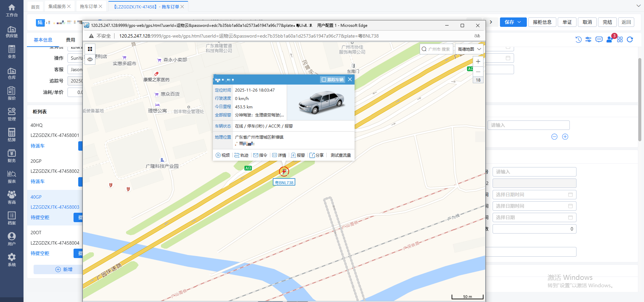The height and width of the screenshot is (302, 644).
Task: Open the 报警 alarm tool
Action: click(x=298, y=155)
